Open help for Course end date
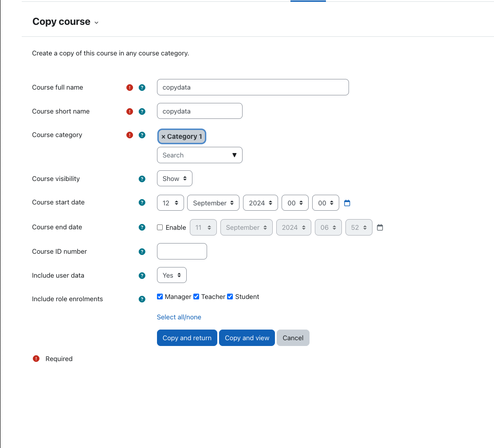Viewport: 494px width, 448px height. pos(142,228)
